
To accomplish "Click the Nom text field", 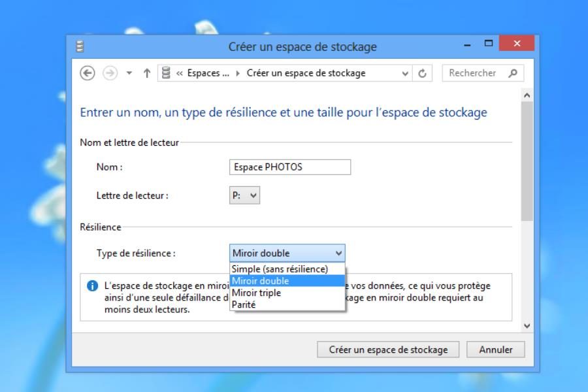I will tap(290, 167).
